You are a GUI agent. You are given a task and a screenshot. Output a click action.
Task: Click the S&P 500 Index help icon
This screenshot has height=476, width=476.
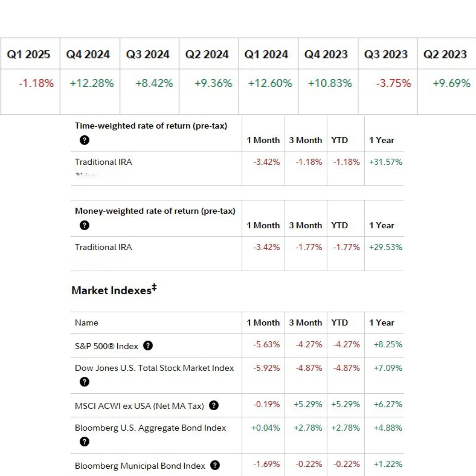pyautogui.click(x=148, y=346)
